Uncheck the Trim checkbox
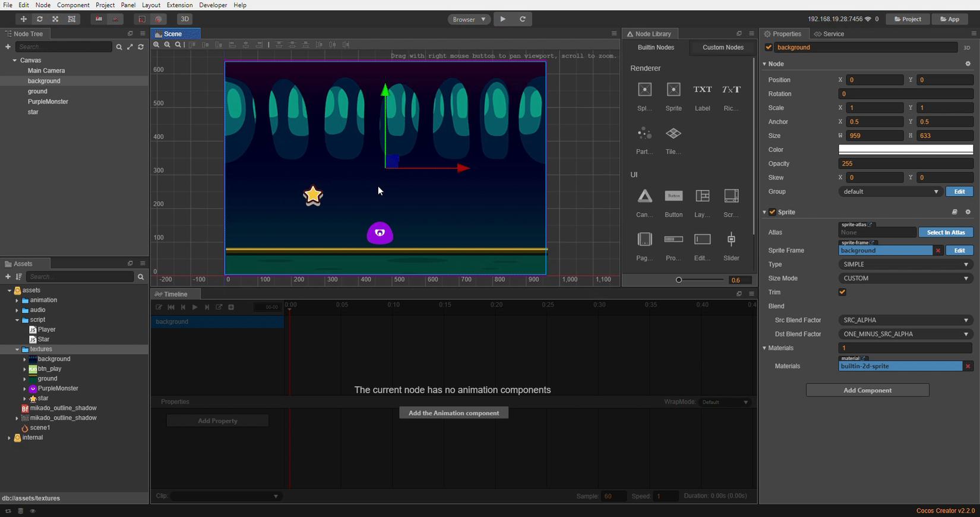Image resolution: width=980 pixels, height=517 pixels. point(842,292)
